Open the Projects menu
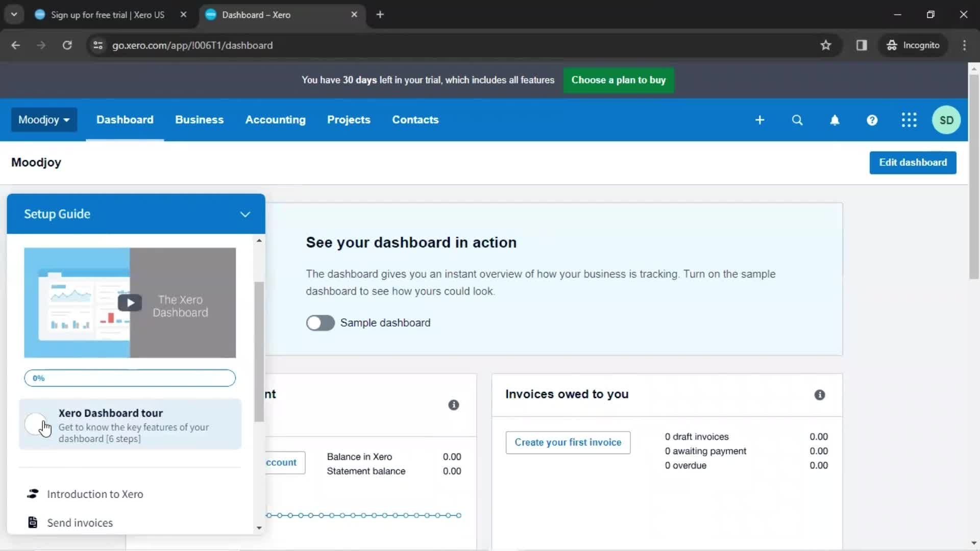This screenshot has width=980, height=551. [349, 120]
